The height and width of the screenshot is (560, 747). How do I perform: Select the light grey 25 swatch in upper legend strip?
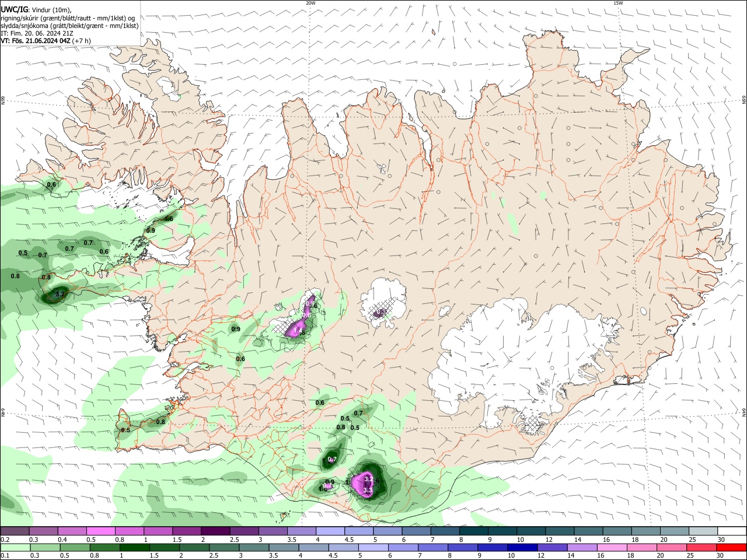703,531
